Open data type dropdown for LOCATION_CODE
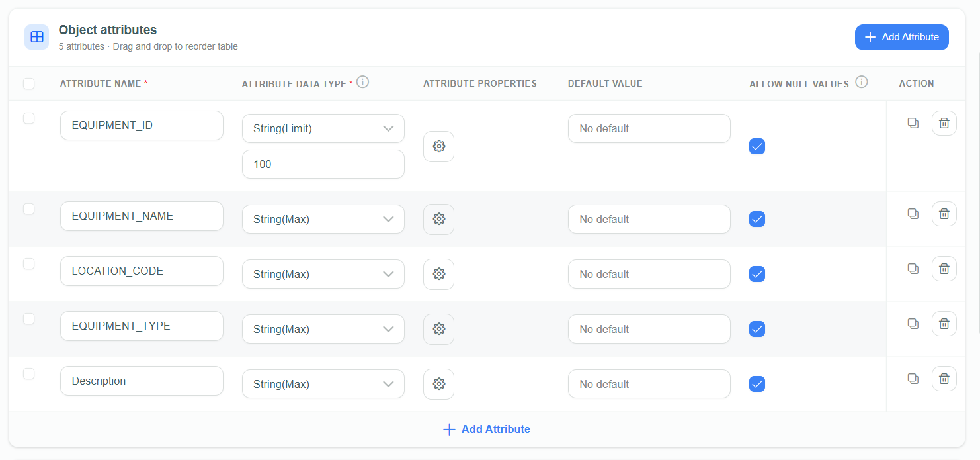 (323, 274)
